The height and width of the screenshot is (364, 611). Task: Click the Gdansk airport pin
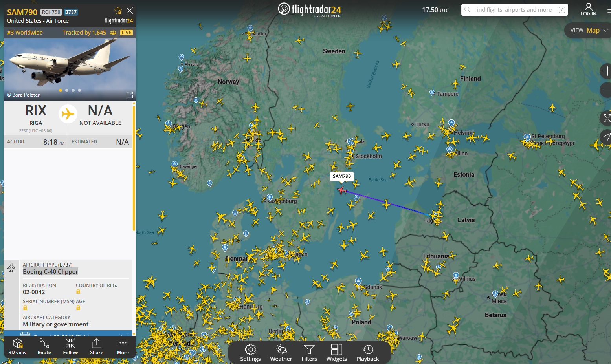tap(358, 281)
